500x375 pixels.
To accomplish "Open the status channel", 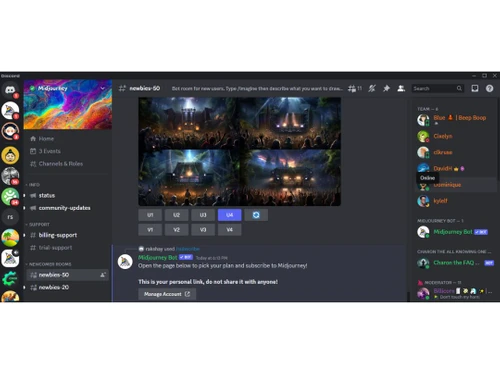I will [68, 195].
